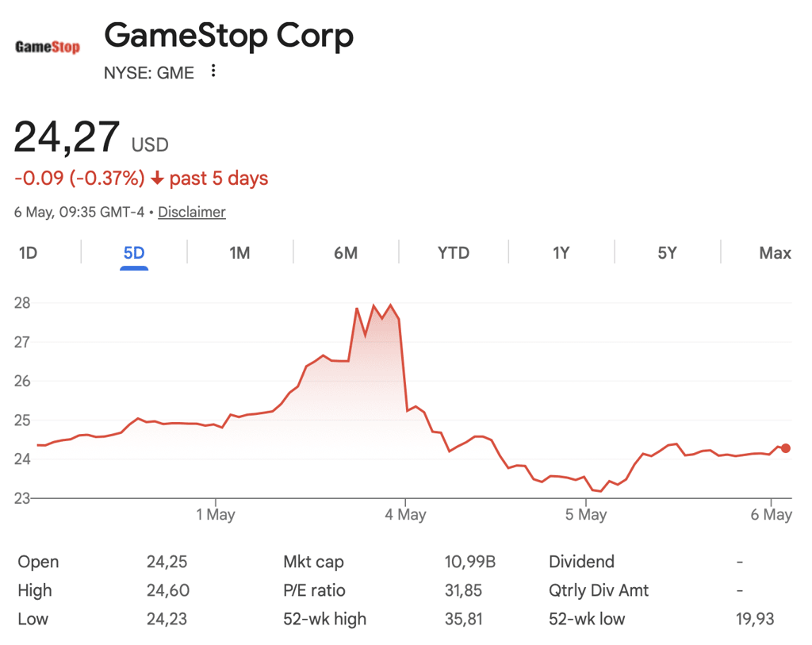Switch to the 1Y chart view

561,253
